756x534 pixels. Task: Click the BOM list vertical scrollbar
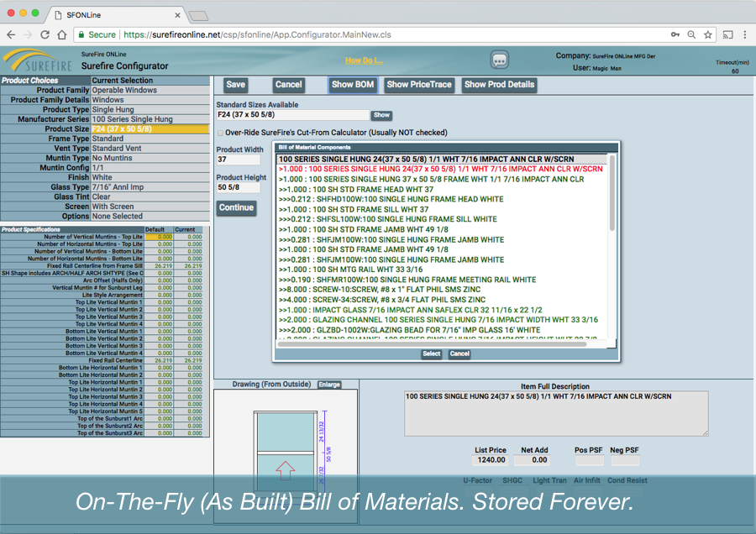pos(612,193)
